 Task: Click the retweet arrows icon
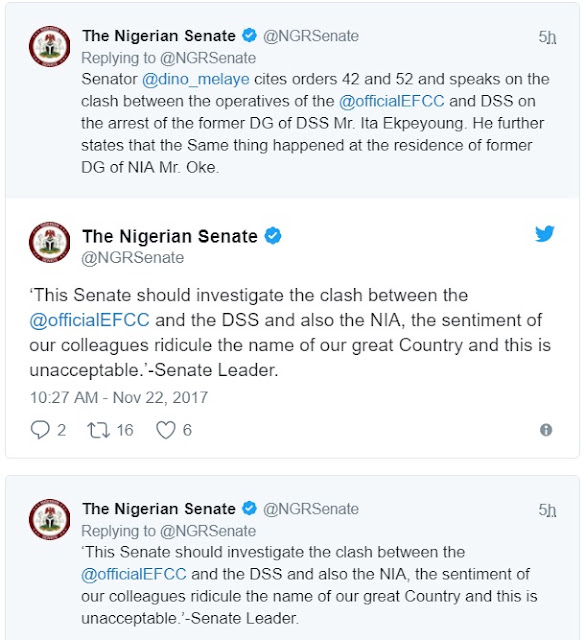[x=99, y=430]
